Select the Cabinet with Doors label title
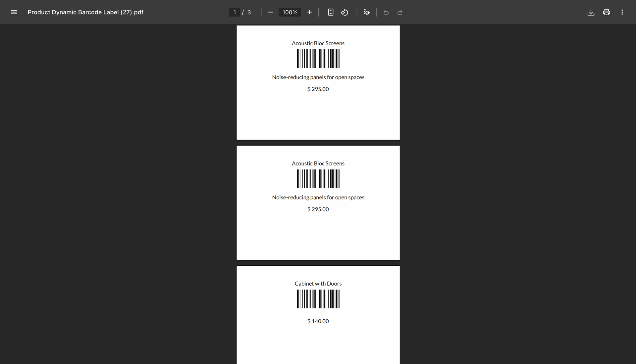Screen dimensions: 636x364 (318, 284)
